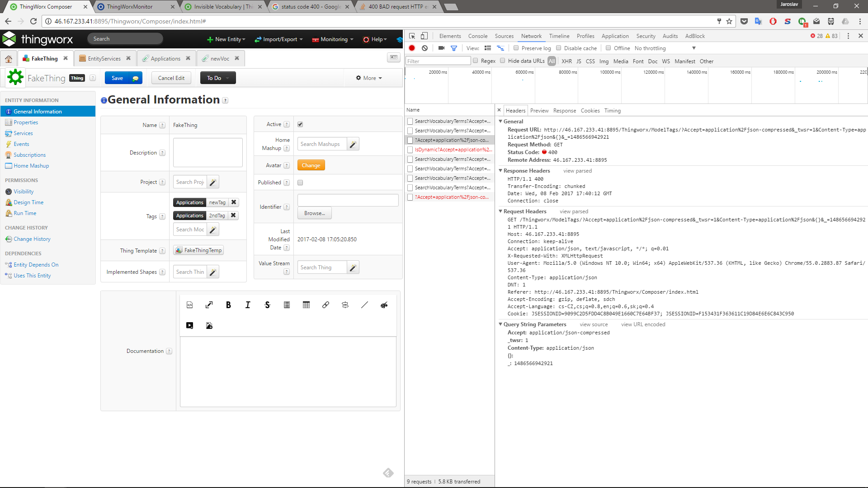This screenshot has width=868, height=488.
Task: Remove the newTag tag with X icon
Action: click(234, 202)
